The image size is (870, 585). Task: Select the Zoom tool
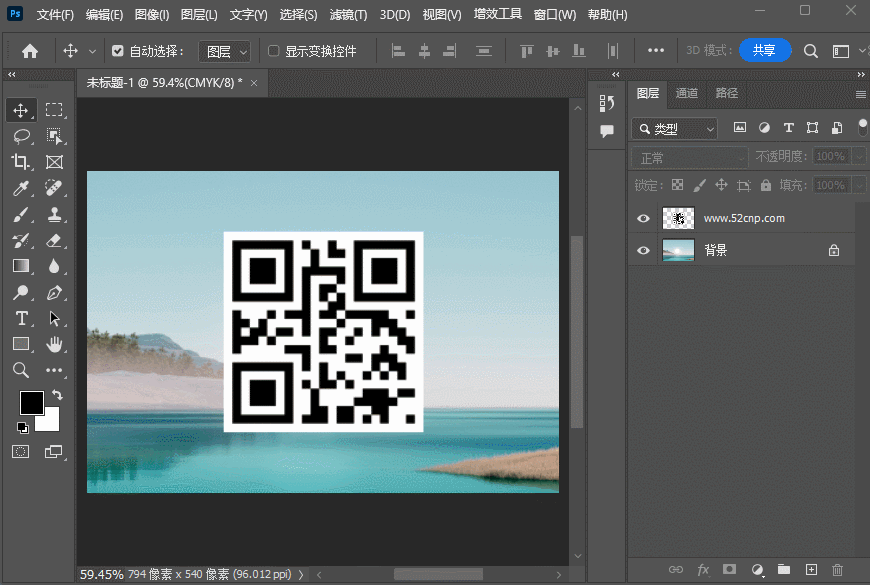pyautogui.click(x=21, y=370)
